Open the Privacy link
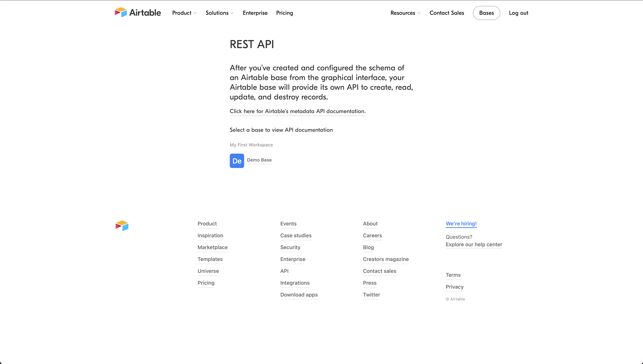 coord(455,287)
